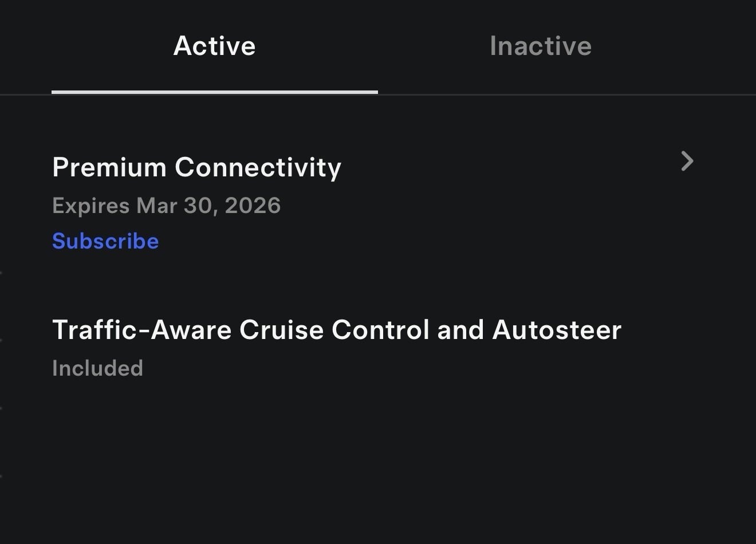Click the white underline beneath Active tab
Screen dimensions: 756x544
214,92
